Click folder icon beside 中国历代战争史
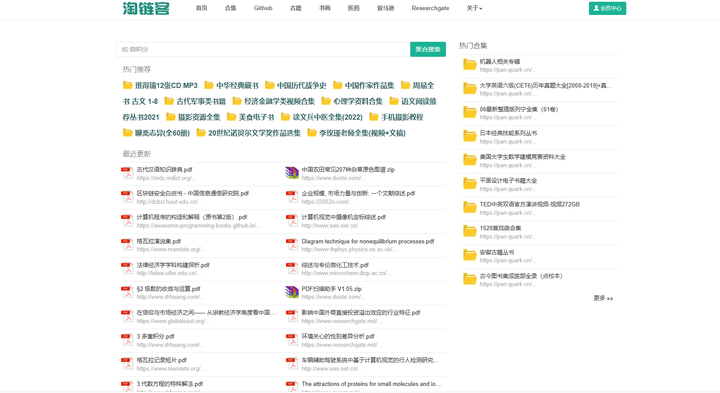Screen dimensions: 720x393 [x=270, y=85]
